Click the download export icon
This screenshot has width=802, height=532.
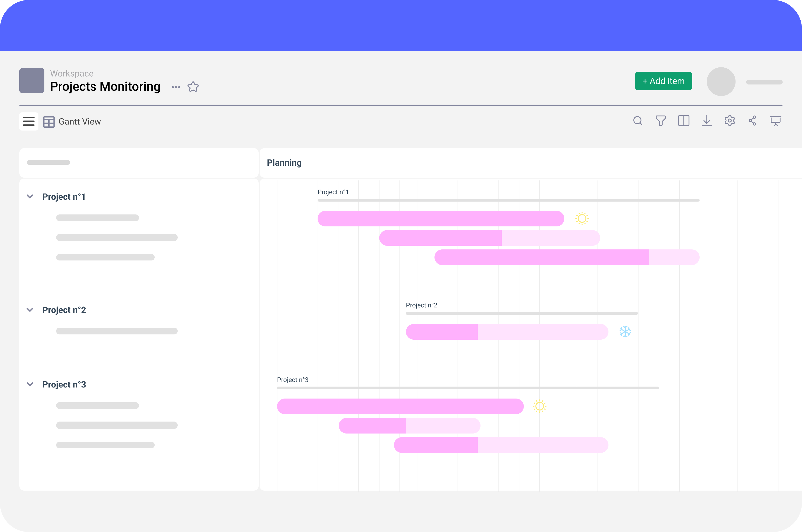(x=707, y=121)
